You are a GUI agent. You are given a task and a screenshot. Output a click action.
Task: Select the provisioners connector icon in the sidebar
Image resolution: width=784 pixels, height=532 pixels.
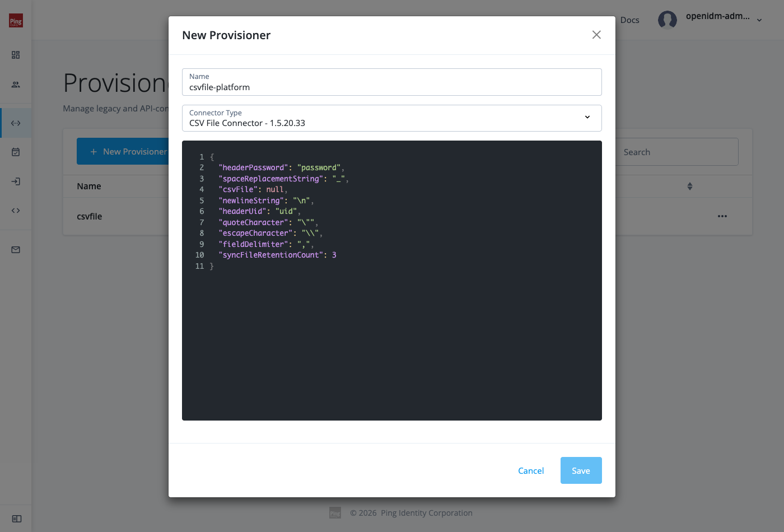point(16,123)
